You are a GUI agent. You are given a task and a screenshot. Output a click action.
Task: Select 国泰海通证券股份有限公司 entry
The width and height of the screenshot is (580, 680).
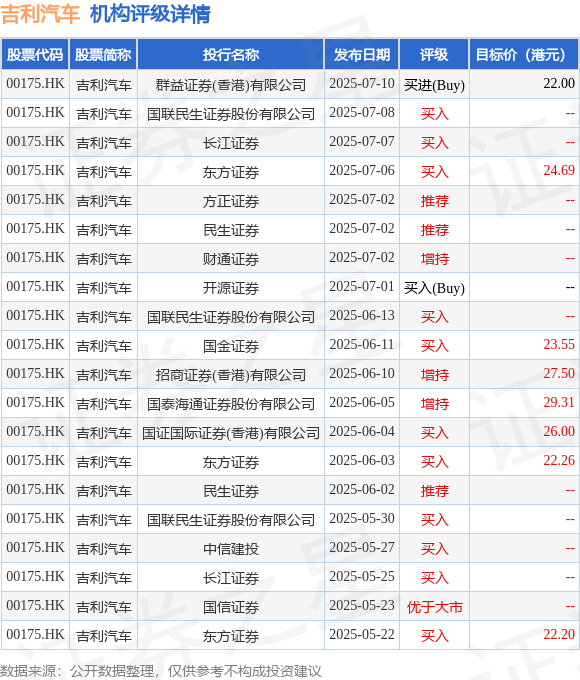[x=231, y=404]
